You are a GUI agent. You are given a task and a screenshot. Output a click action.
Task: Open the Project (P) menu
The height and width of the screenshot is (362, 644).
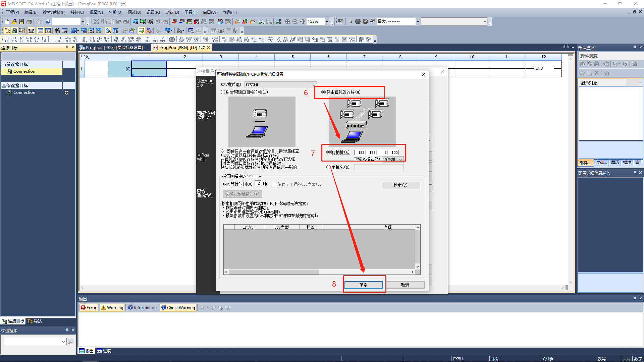click(12, 12)
